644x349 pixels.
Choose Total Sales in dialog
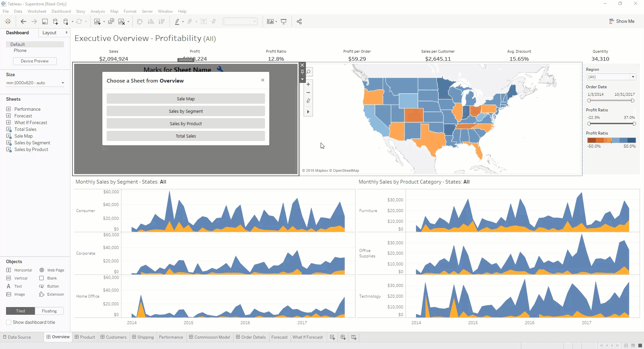pos(186,136)
